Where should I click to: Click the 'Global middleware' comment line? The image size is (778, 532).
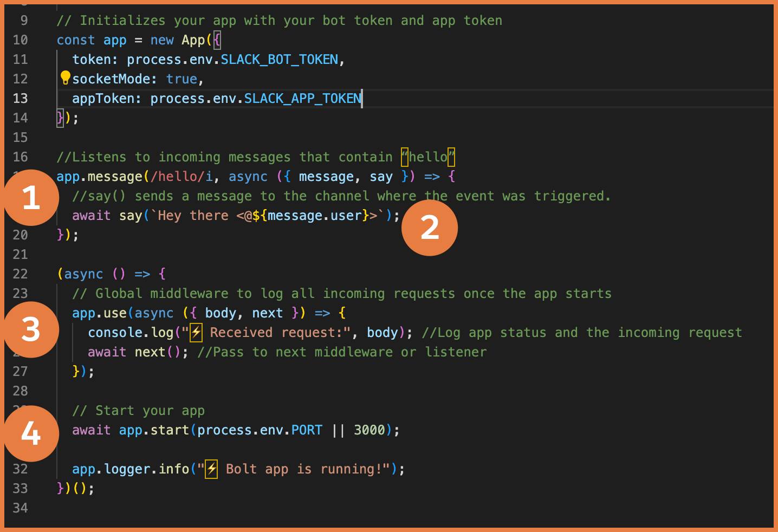click(341, 294)
